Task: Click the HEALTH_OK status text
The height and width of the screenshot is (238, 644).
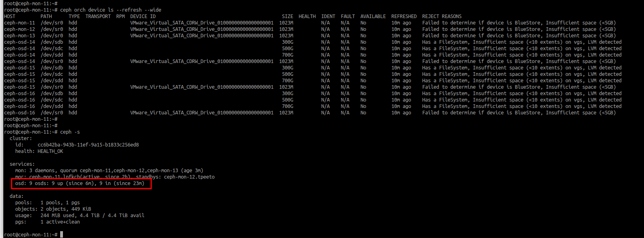Action: [50, 151]
